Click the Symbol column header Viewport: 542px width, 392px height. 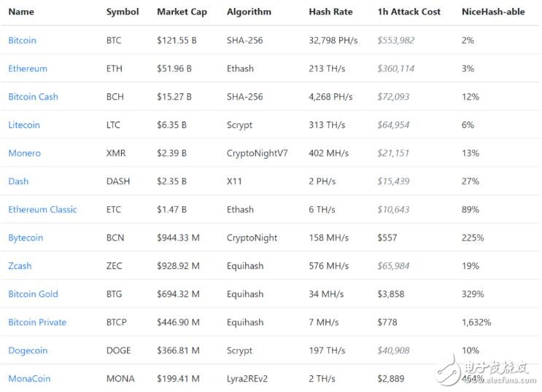click(123, 12)
